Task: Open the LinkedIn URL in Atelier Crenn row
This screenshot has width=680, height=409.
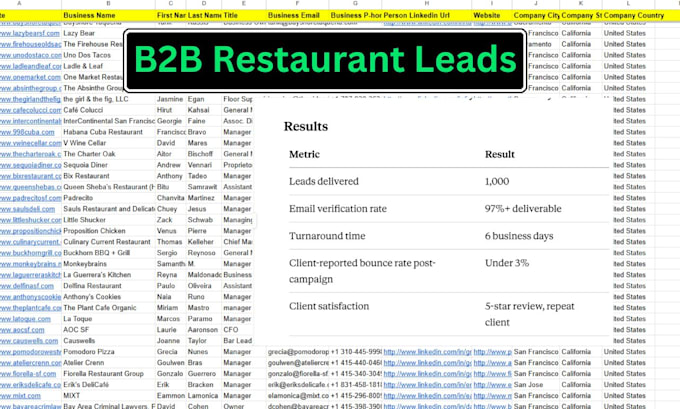Action: (x=428, y=363)
